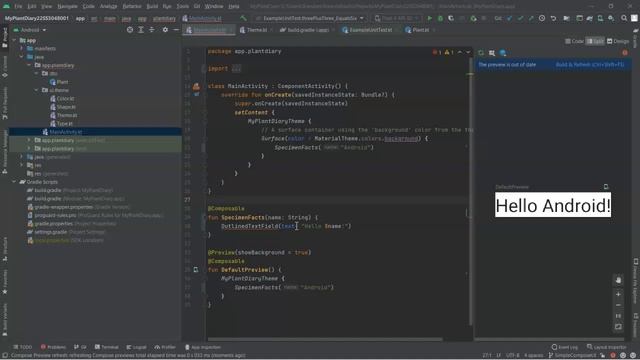Click zoom to fit icon in preview
The width and height of the screenshot is (640, 360).
point(618,327)
